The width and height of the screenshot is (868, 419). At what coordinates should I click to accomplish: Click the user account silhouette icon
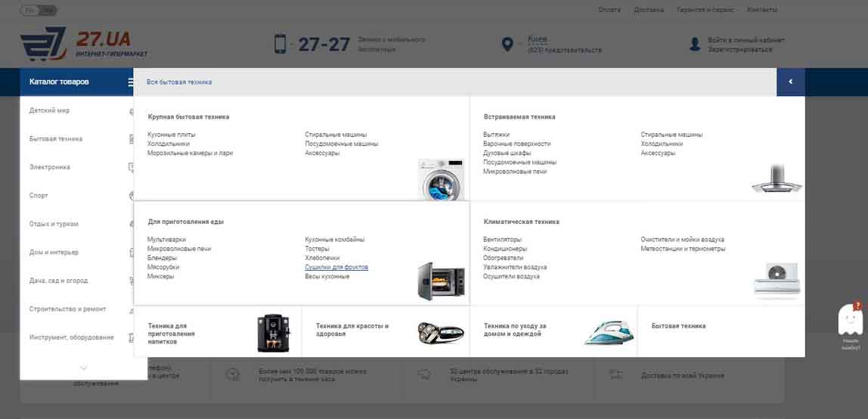point(694,45)
